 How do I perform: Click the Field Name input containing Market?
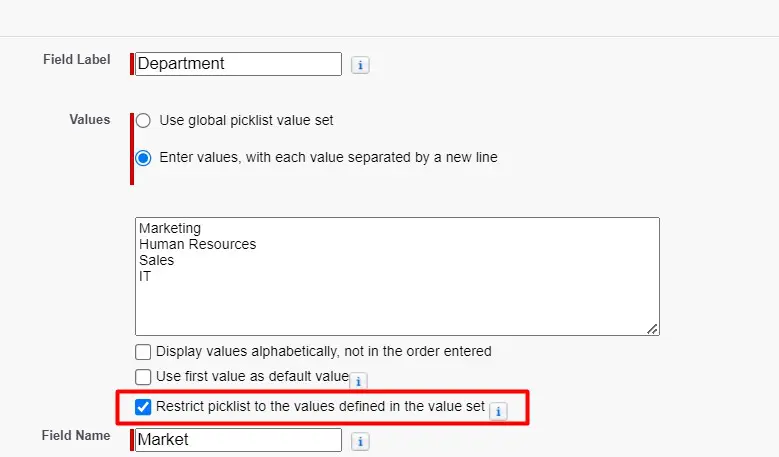pos(239,440)
